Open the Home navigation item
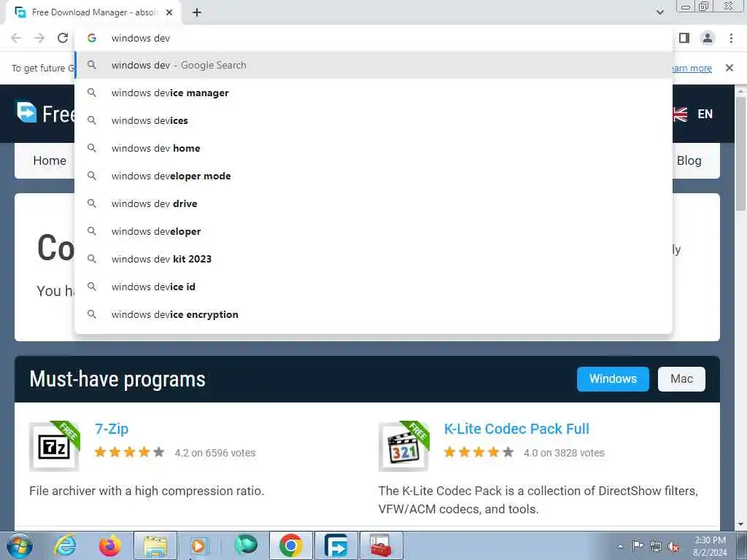The image size is (747, 560). click(x=50, y=160)
